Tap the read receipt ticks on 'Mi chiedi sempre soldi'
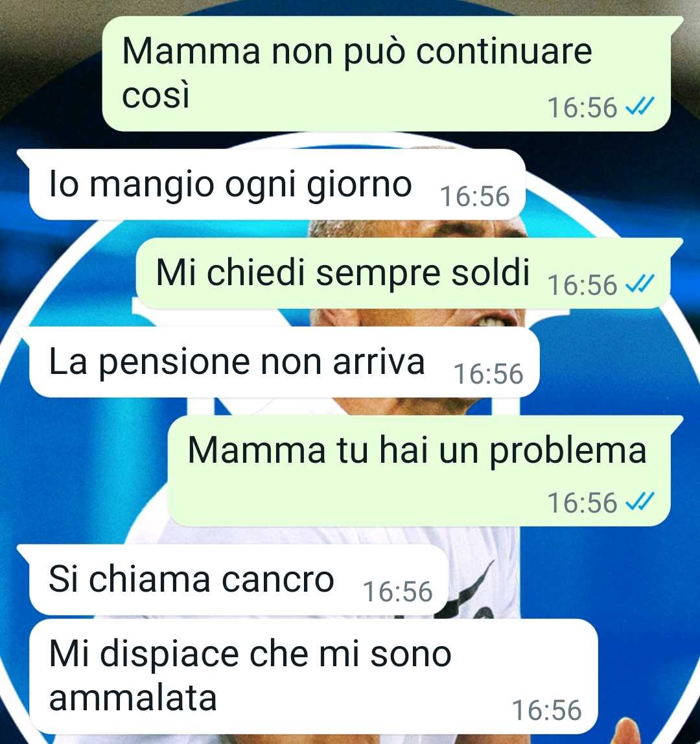The height and width of the screenshot is (744, 700). (640, 284)
